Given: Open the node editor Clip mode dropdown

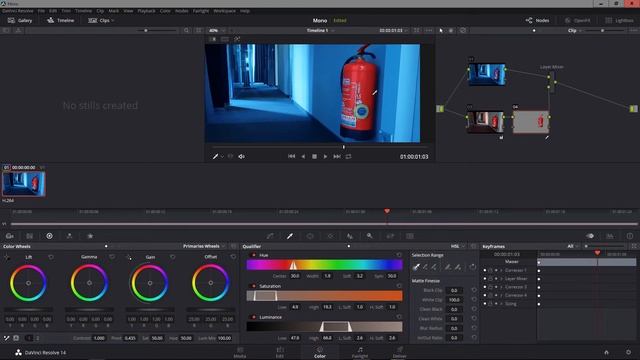Looking at the screenshot, I should pos(574,31).
